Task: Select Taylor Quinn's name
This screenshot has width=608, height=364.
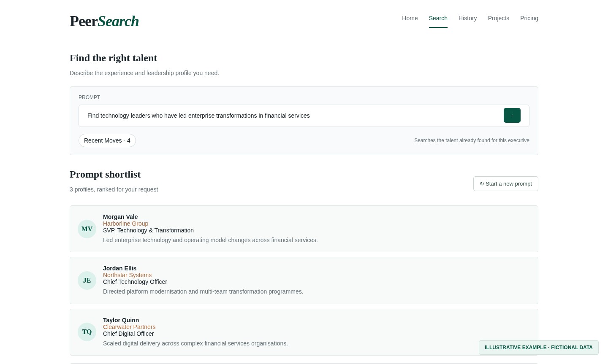Action: [x=121, y=320]
